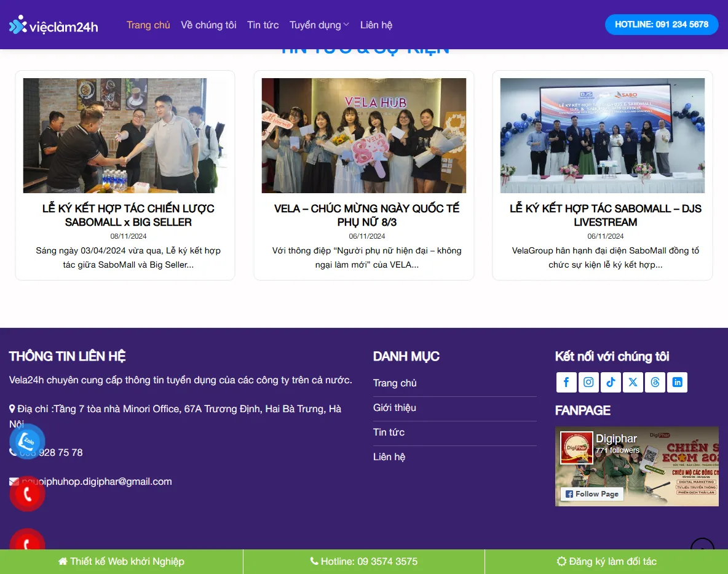This screenshot has height=574, width=728.
Task: Click the Follow Page button
Action: pos(591,494)
